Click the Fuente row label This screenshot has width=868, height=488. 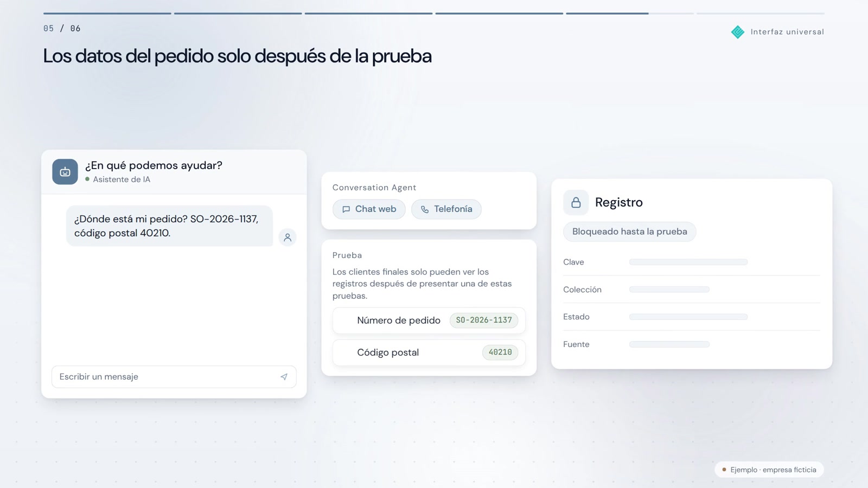[x=576, y=344]
